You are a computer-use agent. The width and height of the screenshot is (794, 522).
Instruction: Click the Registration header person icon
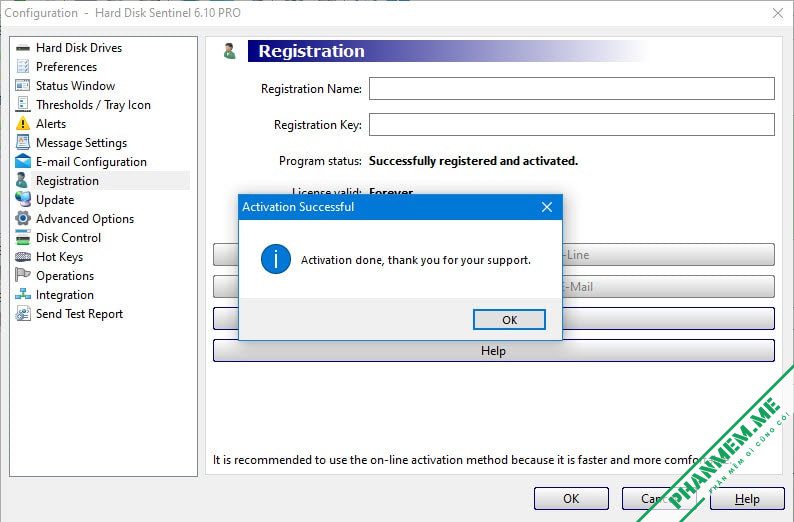click(229, 51)
